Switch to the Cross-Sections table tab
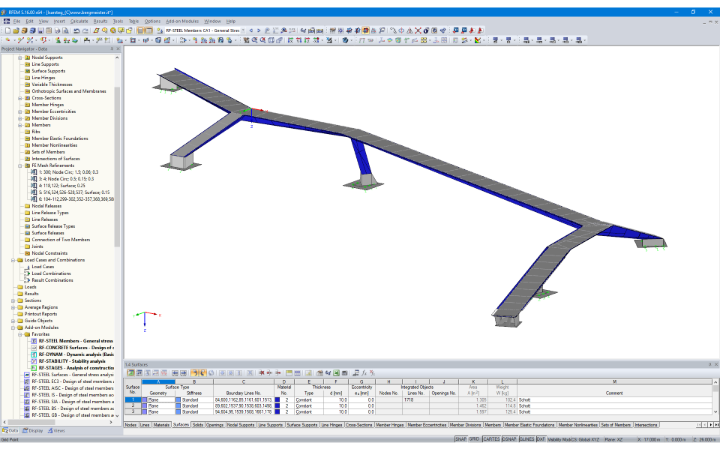The height and width of the screenshot is (450, 720). [359, 425]
